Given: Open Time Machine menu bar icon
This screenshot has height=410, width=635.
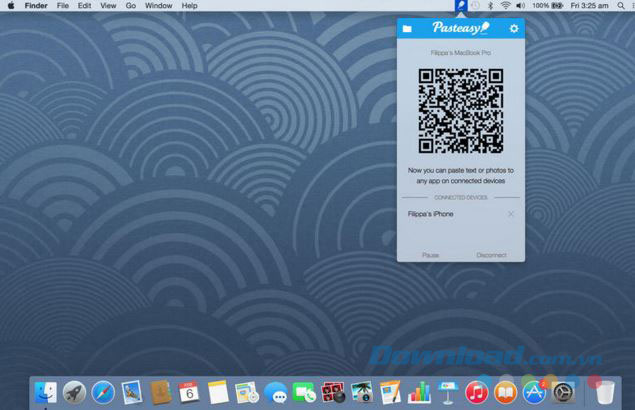Looking at the screenshot, I should pyautogui.click(x=475, y=6).
